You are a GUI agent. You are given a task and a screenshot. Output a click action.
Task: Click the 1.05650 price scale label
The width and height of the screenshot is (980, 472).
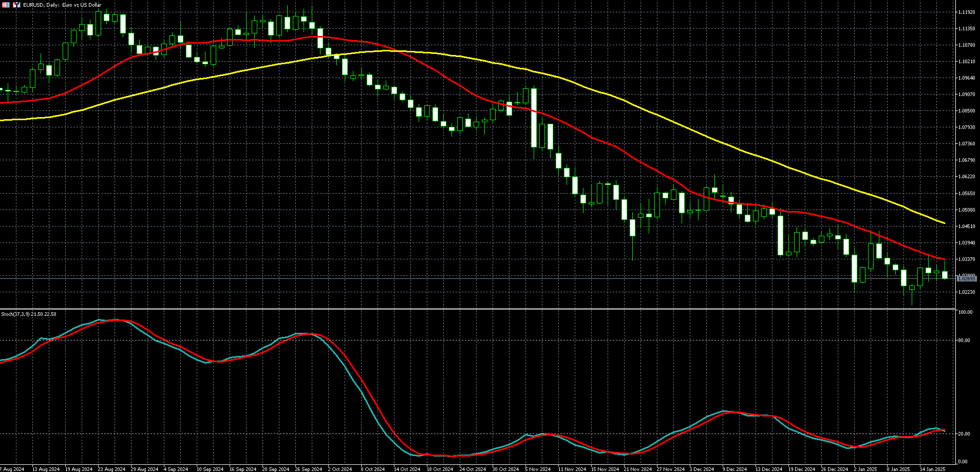[967, 193]
